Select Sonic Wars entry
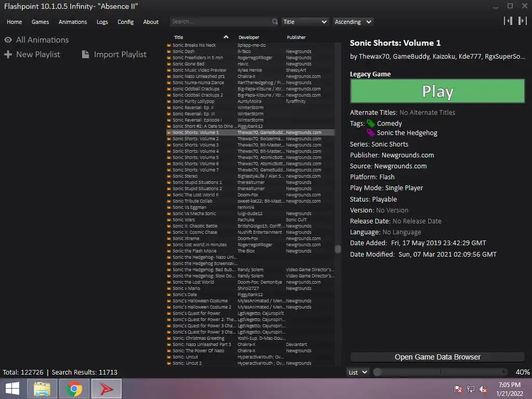 click(250, 220)
